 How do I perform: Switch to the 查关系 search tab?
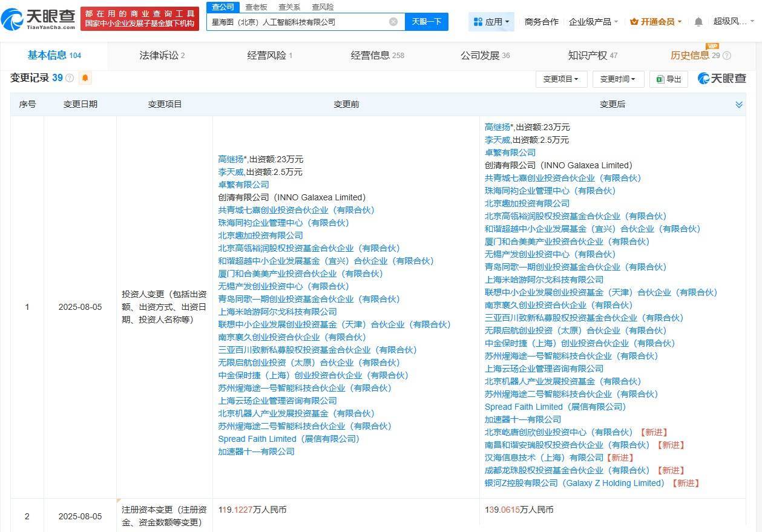(289, 7)
